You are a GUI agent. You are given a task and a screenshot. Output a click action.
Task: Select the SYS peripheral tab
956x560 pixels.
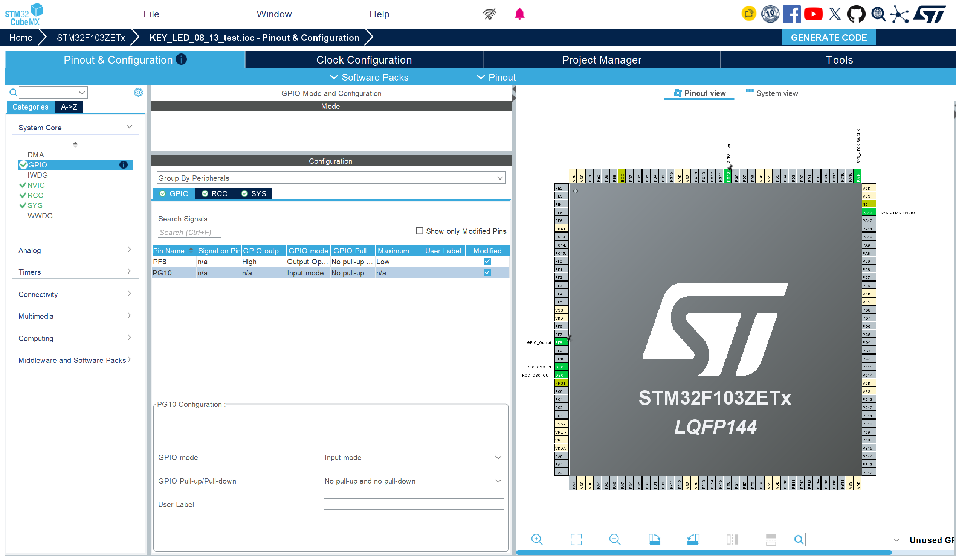(254, 194)
